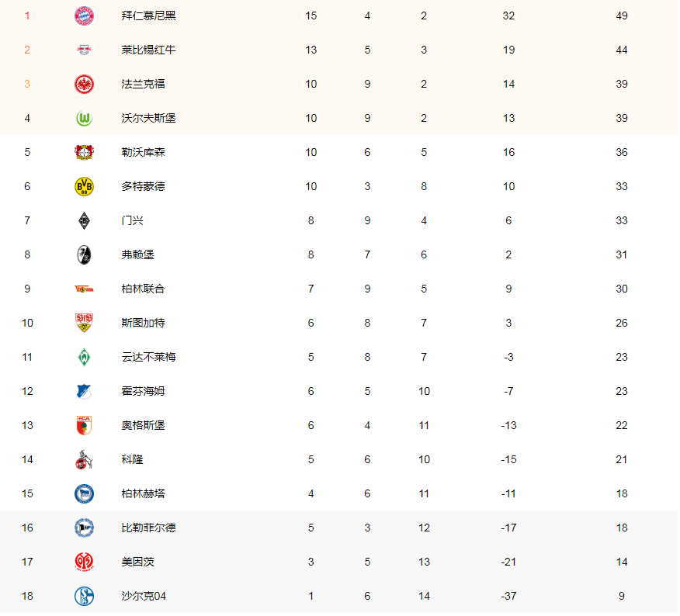Open the 柏林赫塔 team page link
The height and width of the screenshot is (616, 680).
click(144, 493)
